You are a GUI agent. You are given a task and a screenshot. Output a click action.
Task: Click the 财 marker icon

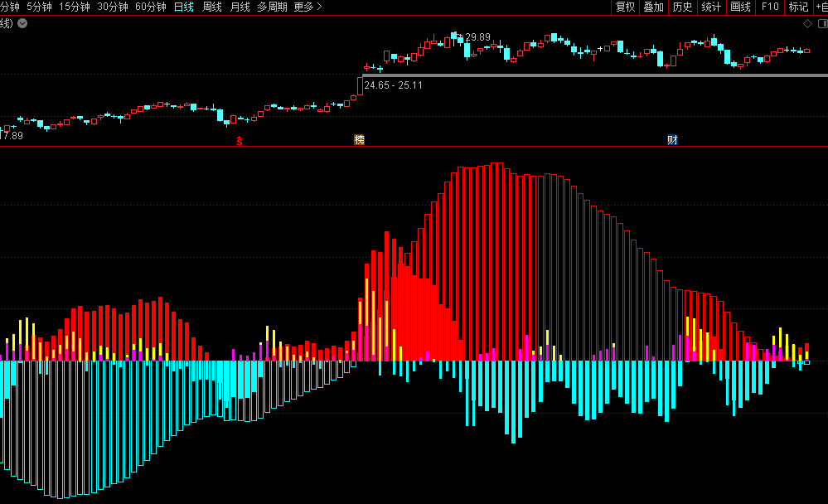click(x=672, y=139)
